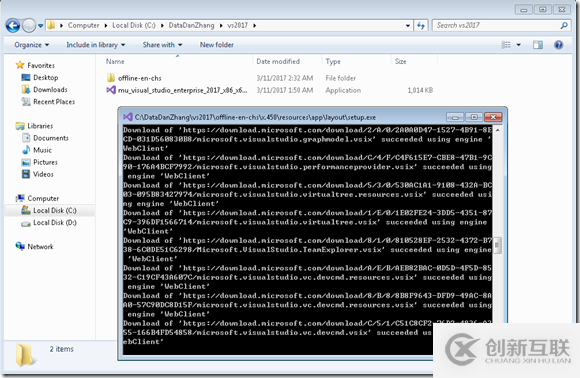The width and height of the screenshot is (580, 378).
Task: Select Libraries in the navigation pane
Action: (40, 126)
